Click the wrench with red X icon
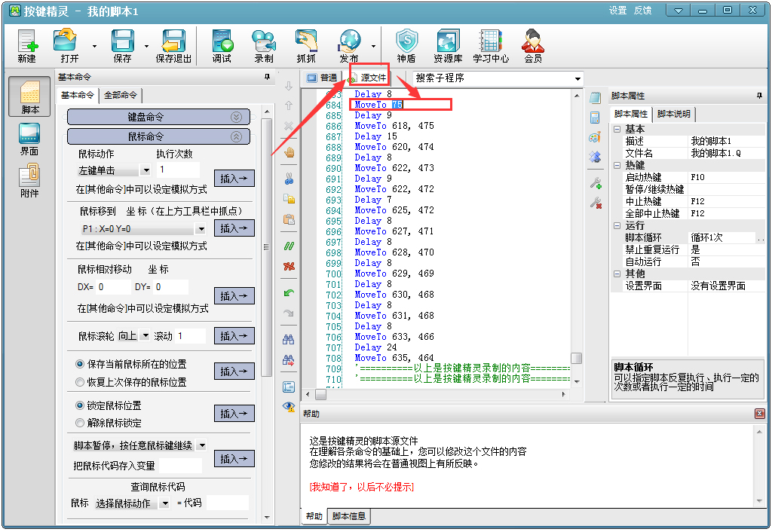This screenshot has width=772, height=532. click(596, 203)
